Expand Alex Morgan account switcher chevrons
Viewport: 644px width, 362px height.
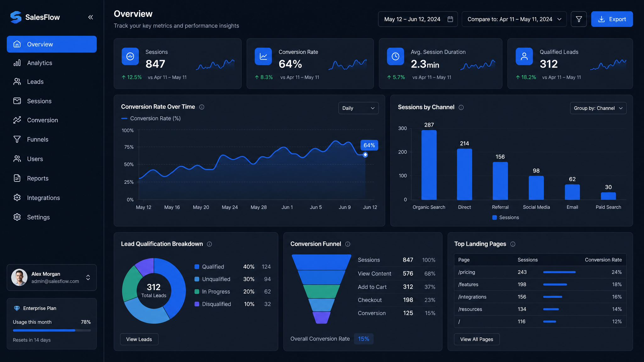88,277
